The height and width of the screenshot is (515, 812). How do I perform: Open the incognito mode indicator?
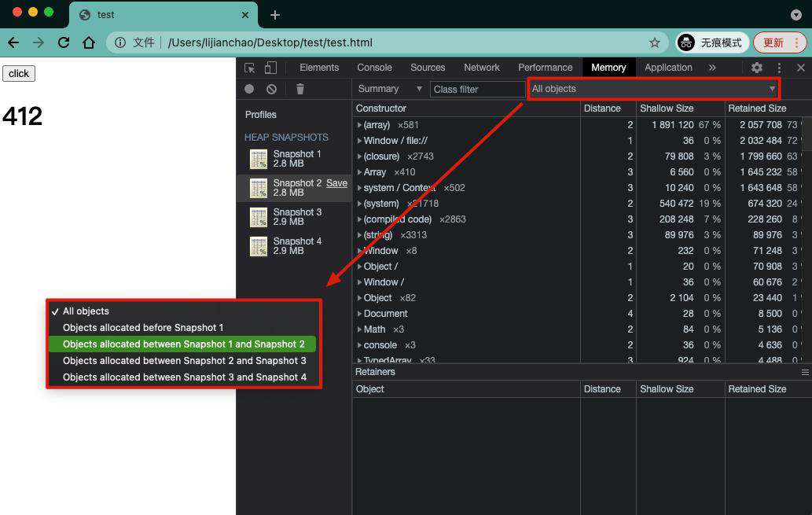(x=712, y=42)
